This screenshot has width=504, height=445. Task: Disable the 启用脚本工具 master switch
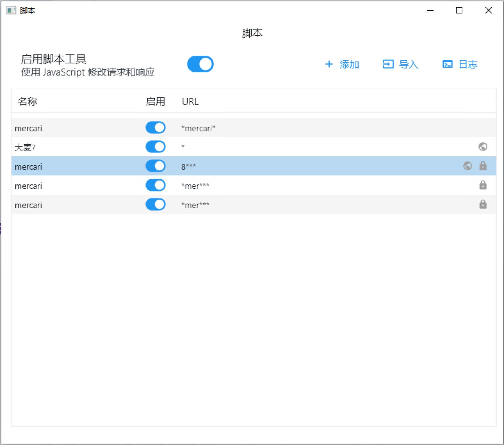click(200, 64)
